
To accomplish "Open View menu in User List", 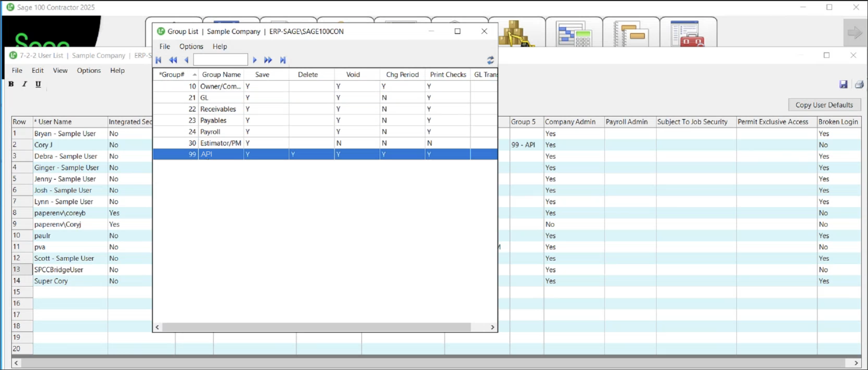I will [x=60, y=70].
